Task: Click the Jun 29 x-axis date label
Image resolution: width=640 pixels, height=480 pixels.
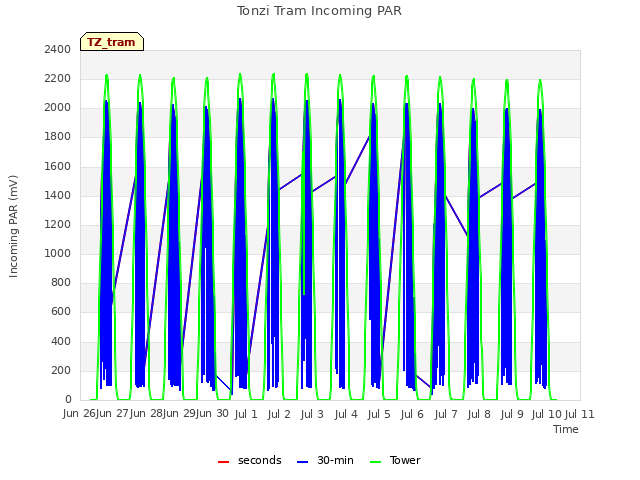Action: [x=179, y=414]
